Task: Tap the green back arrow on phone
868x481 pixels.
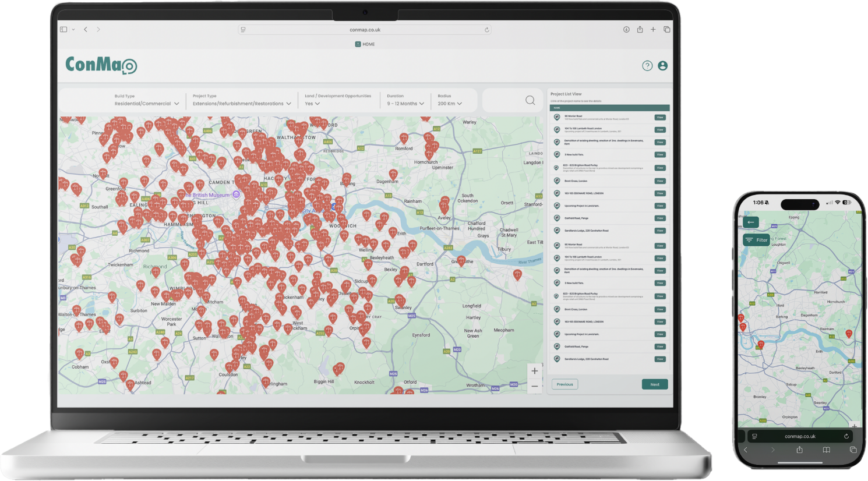Action: pos(751,222)
